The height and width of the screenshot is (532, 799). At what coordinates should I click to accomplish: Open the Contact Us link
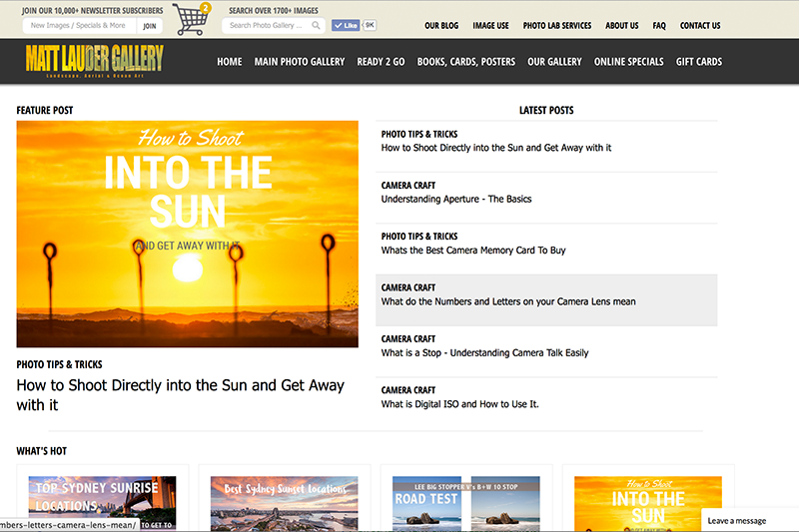[700, 26]
